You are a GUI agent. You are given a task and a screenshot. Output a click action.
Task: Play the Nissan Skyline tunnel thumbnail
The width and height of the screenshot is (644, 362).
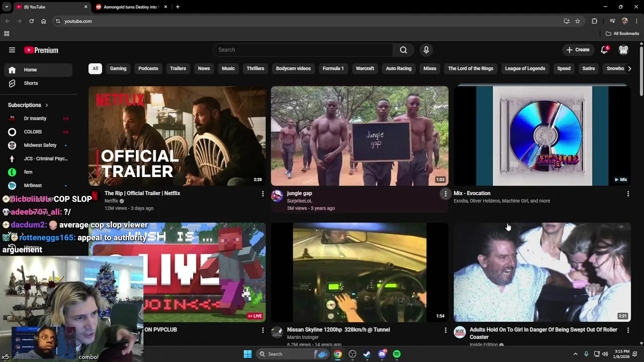point(359,272)
